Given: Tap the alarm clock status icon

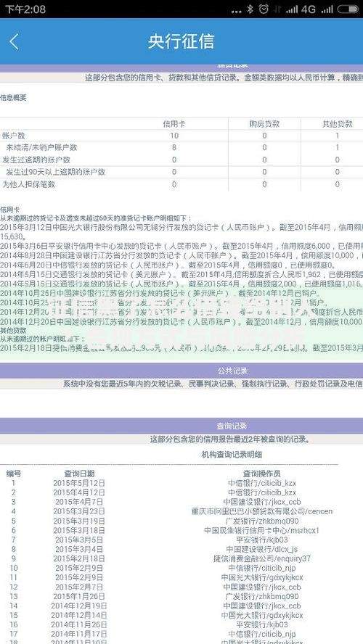Looking at the screenshot, I should coord(264,9).
